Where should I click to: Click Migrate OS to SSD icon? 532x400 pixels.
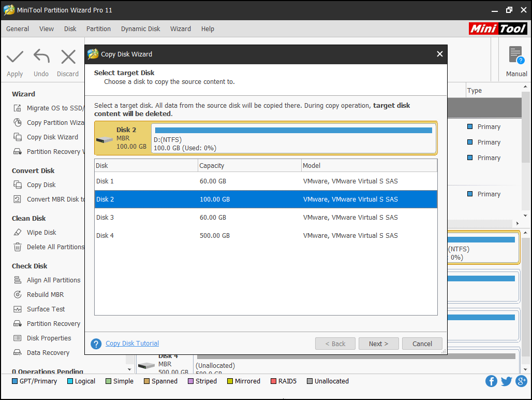[17, 108]
